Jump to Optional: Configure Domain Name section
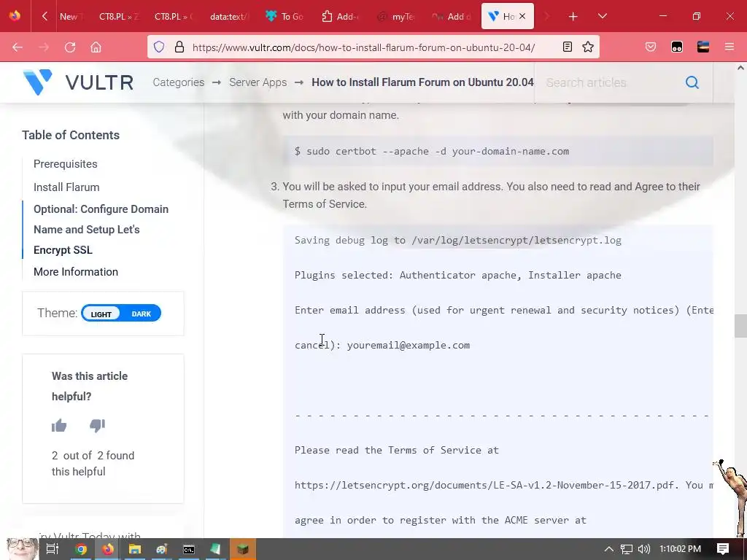The width and height of the screenshot is (747, 560). 101,230
